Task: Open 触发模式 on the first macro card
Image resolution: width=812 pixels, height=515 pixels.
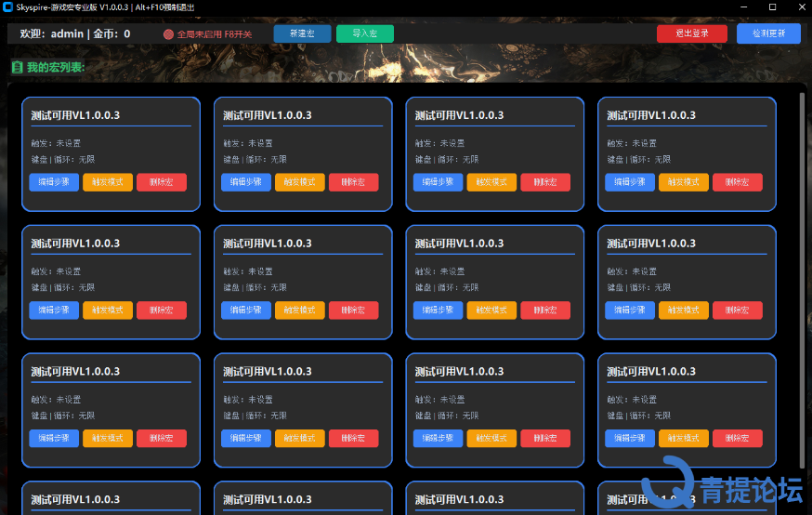Action: click(108, 182)
